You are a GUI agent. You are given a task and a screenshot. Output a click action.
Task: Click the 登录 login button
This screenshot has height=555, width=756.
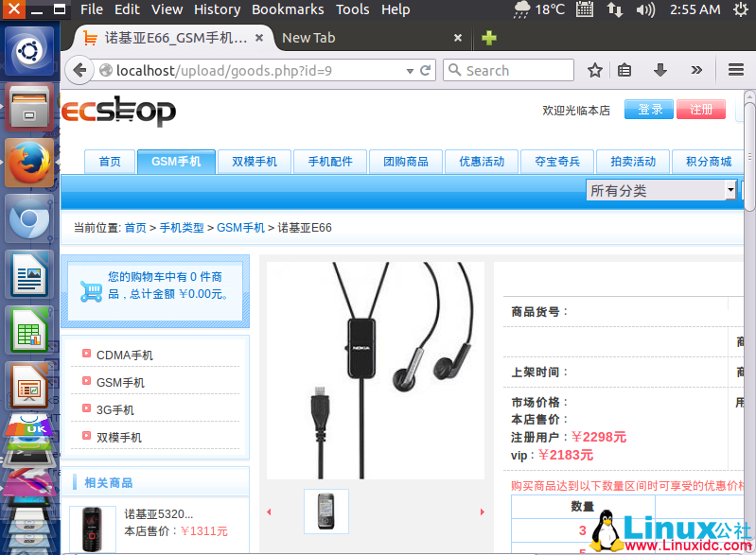(649, 110)
